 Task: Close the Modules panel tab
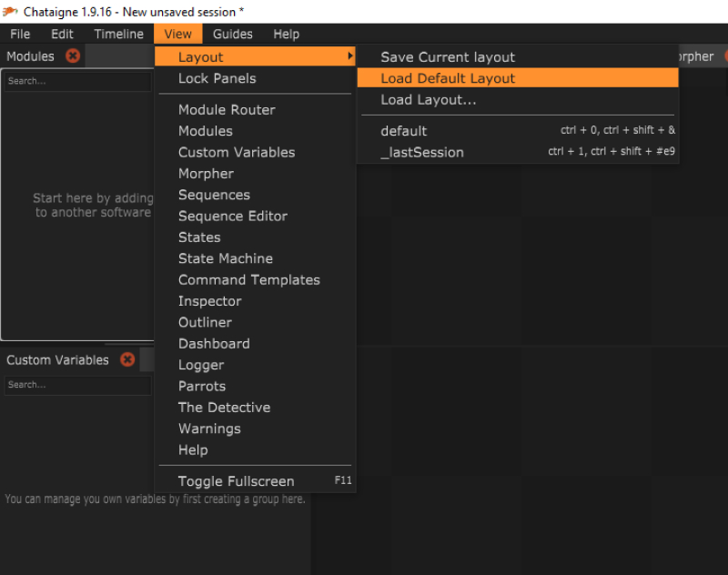(x=73, y=56)
